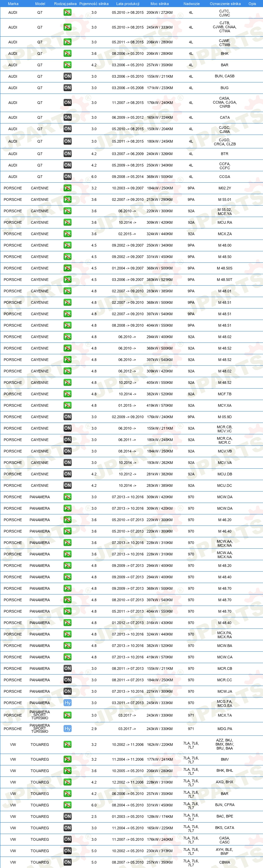Viewport: 263px width, 868px height.
Task: Click the Marka column header
Action: click(13, 4)
